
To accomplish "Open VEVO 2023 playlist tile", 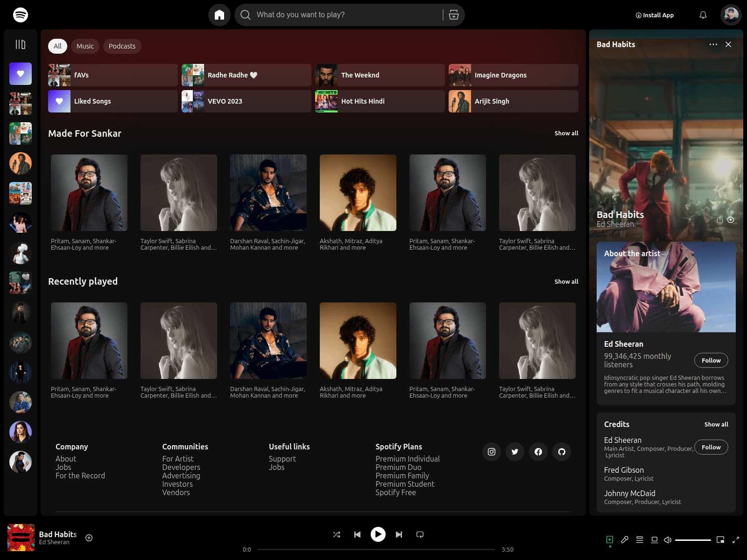I will click(247, 101).
